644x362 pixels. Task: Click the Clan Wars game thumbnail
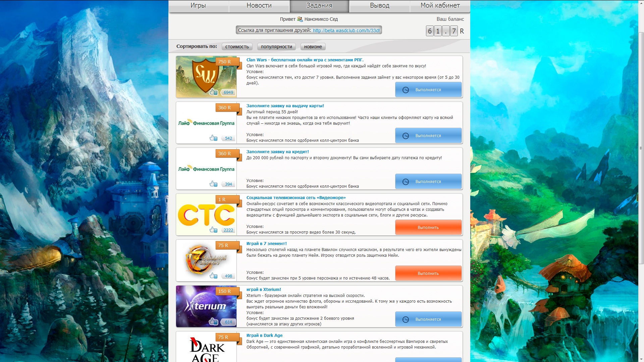206,77
